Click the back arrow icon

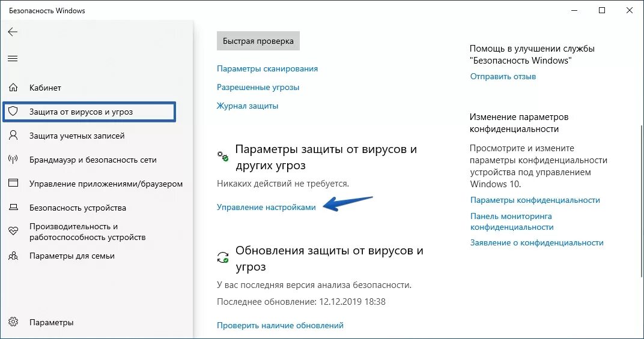point(13,32)
